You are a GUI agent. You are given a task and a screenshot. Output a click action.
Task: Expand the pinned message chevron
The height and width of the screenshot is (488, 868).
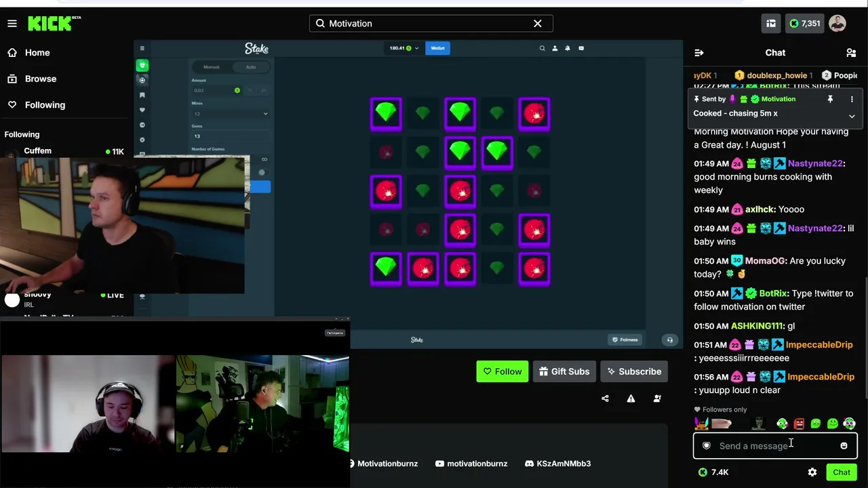coord(852,116)
